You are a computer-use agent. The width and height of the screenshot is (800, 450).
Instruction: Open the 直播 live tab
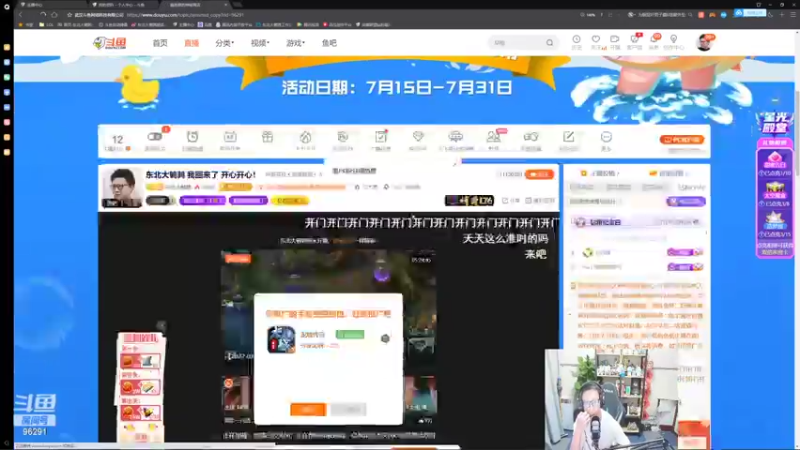click(191, 43)
